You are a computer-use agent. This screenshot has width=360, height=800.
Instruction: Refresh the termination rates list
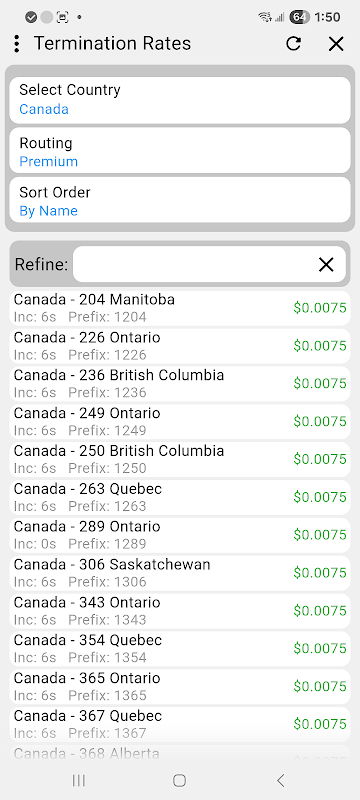(293, 44)
